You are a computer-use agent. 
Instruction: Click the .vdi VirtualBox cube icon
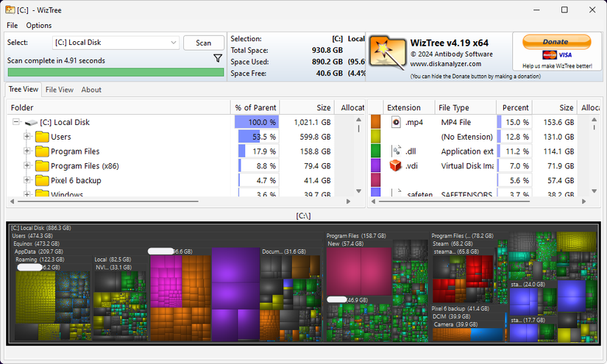(x=395, y=166)
